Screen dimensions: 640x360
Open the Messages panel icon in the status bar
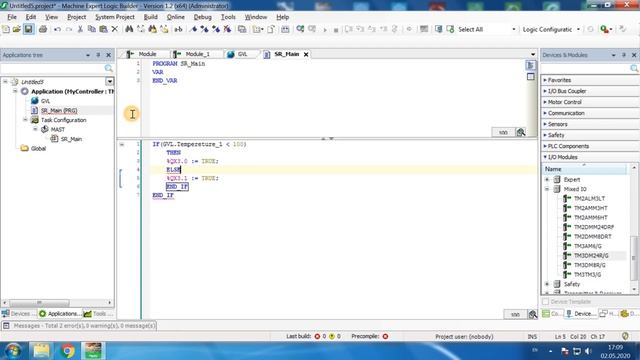coord(6,326)
